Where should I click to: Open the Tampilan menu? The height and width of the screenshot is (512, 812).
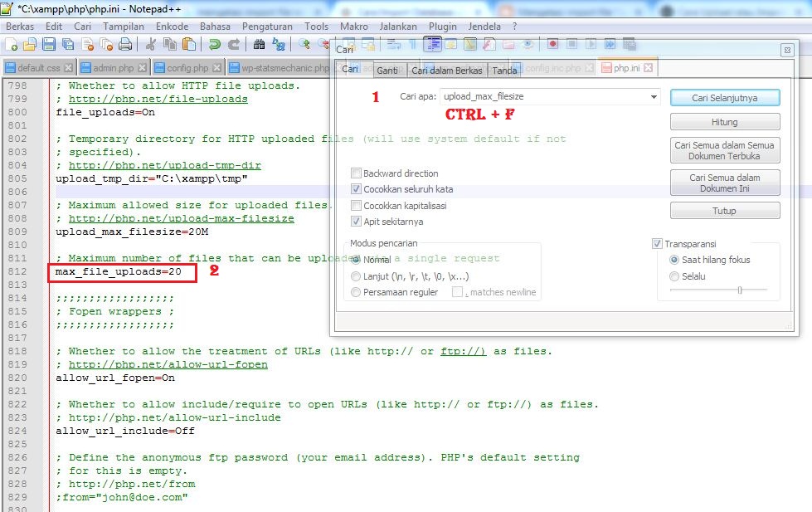124,27
